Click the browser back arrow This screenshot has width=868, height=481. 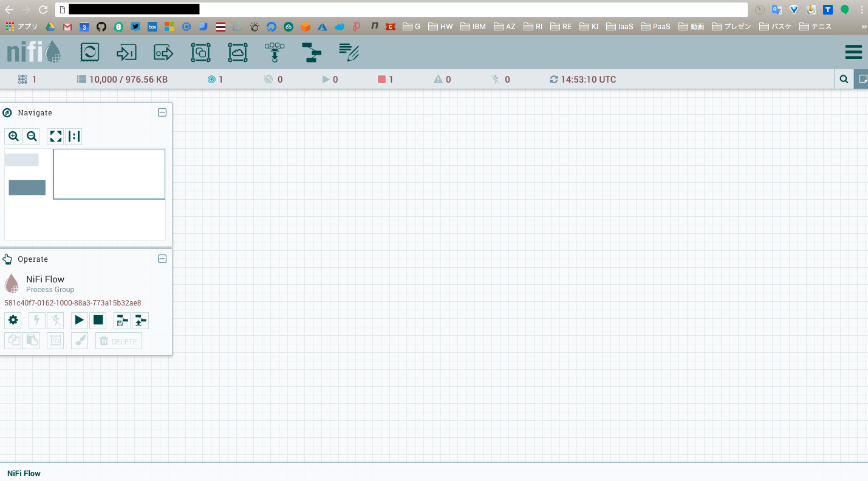pyautogui.click(x=9, y=9)
